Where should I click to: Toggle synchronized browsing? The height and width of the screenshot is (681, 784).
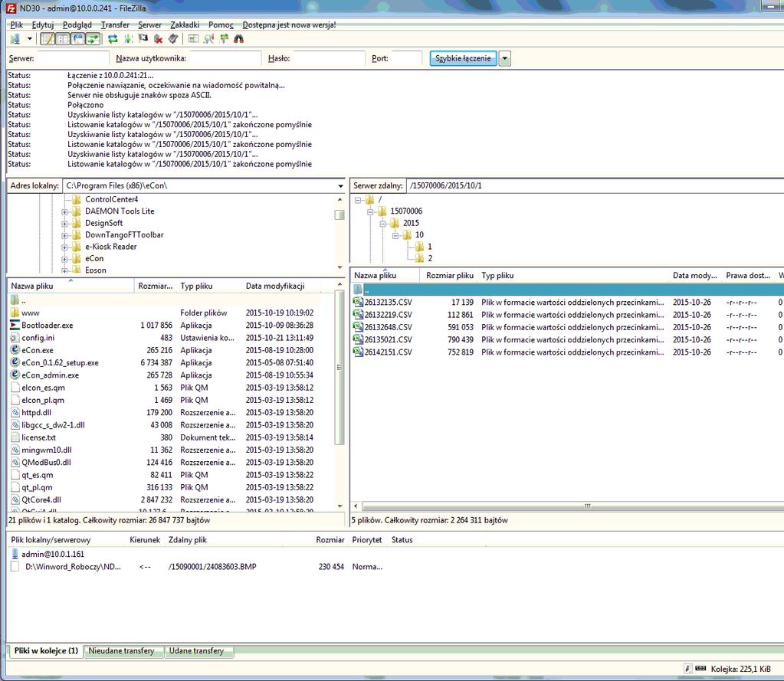224,39
